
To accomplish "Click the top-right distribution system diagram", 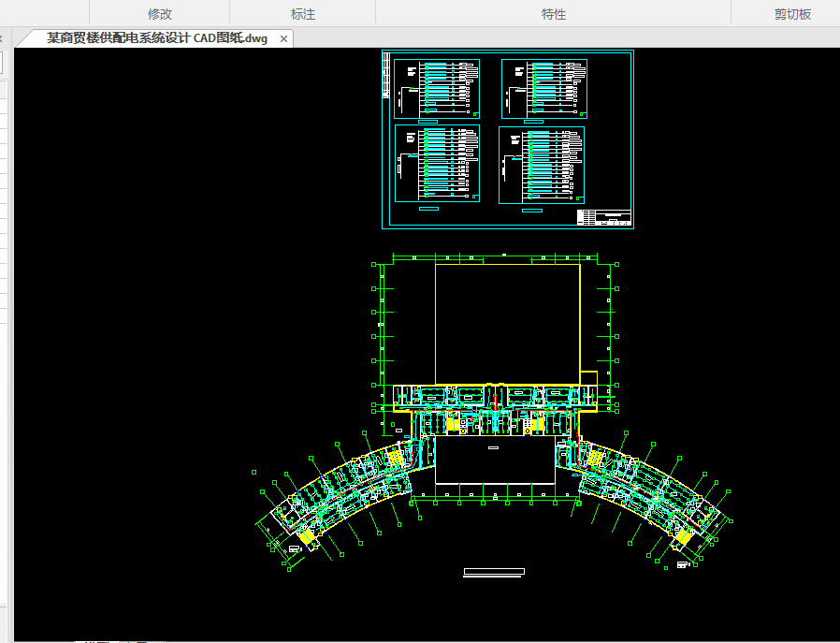I will pos(544,89).
